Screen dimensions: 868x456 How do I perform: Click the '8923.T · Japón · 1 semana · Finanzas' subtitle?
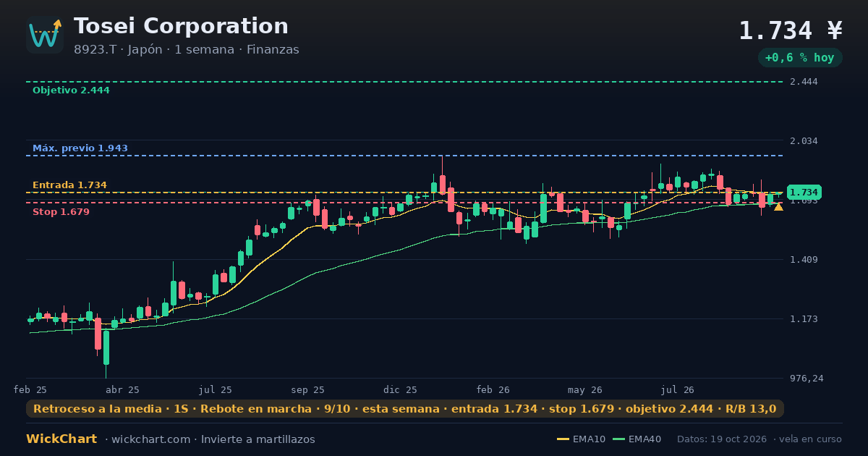[187, 50]
